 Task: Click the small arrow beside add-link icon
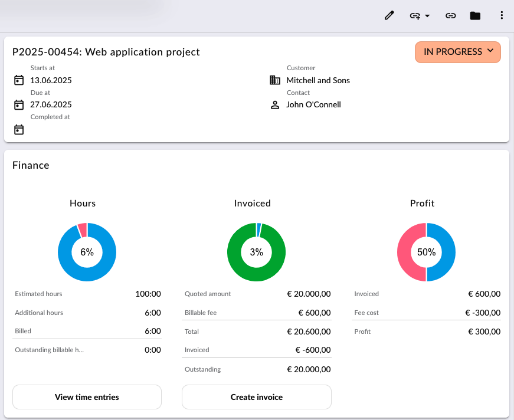point(427,16)
